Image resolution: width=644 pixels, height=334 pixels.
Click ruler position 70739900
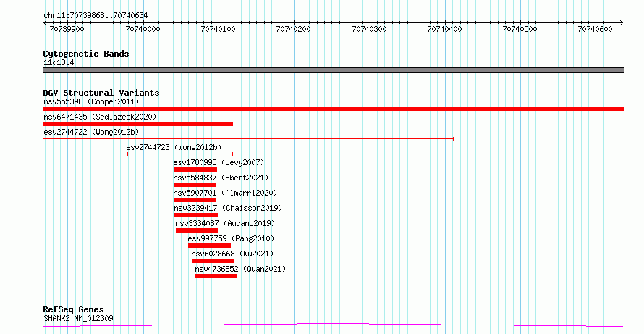tap(67, 29)
